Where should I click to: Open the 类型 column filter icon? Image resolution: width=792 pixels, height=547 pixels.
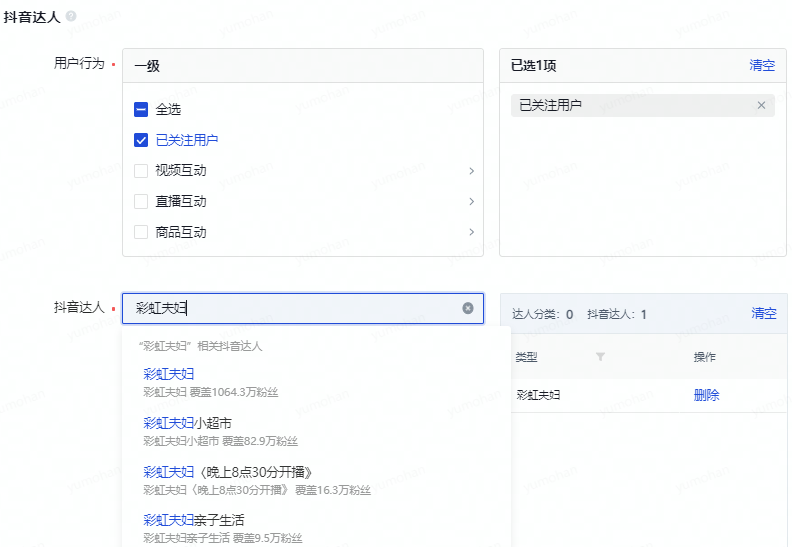coord(600,357)
